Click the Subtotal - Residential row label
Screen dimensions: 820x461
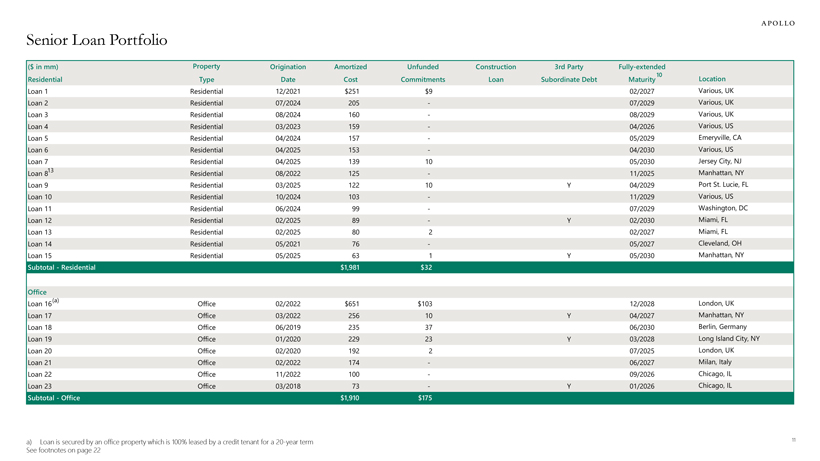click(61, 267)
